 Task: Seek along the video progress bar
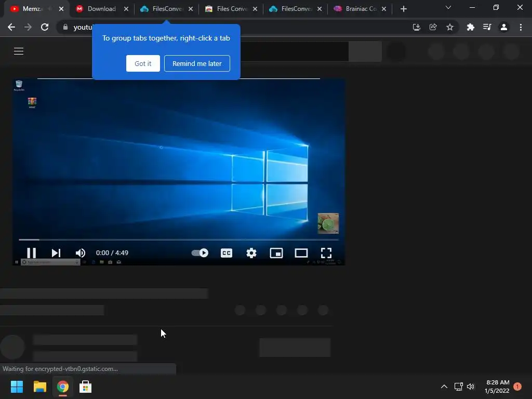tap(179, 240)
